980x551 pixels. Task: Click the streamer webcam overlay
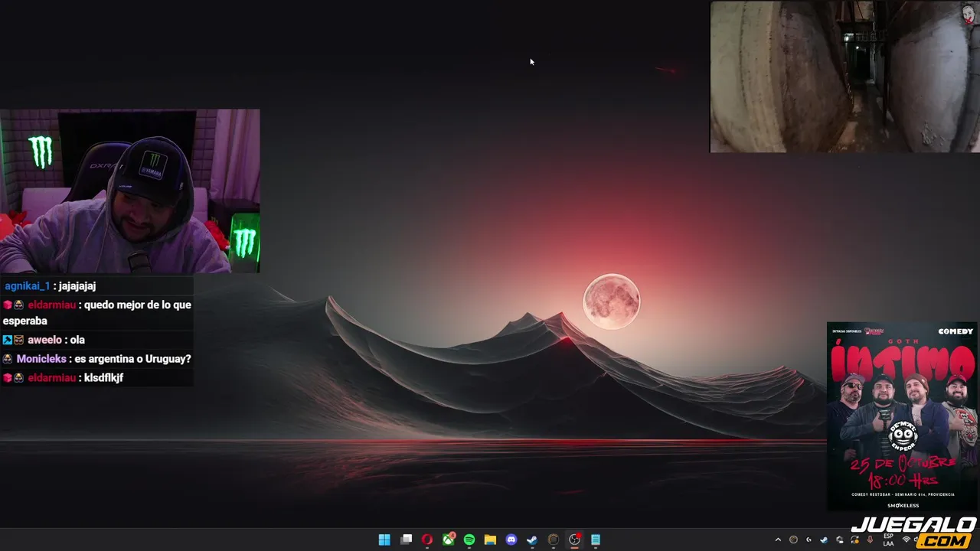(x=130, y=191)
